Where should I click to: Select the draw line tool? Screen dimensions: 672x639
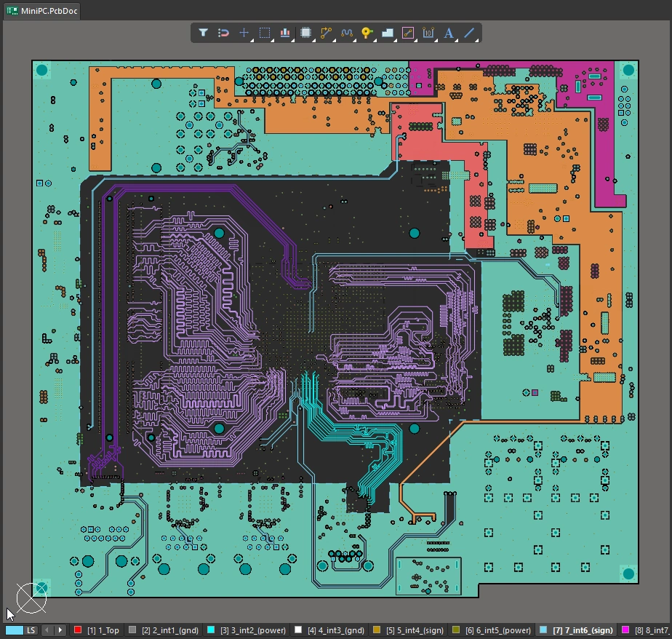click(x=469, y=33)
